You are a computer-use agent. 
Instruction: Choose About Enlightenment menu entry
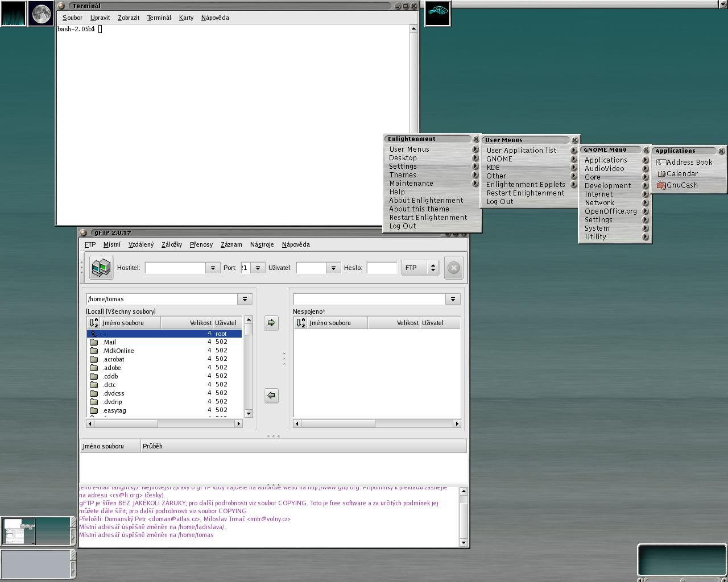[x=426, y=201]
